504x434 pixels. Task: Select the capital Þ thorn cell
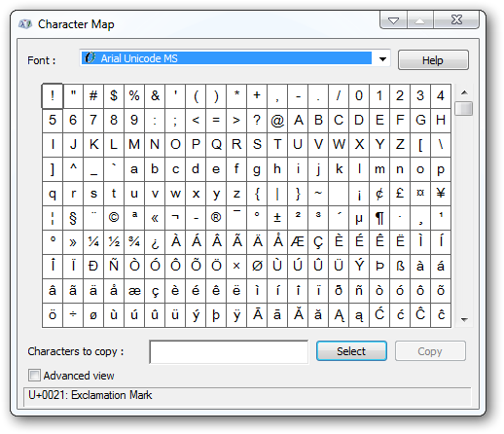click(x=379, y=267)
